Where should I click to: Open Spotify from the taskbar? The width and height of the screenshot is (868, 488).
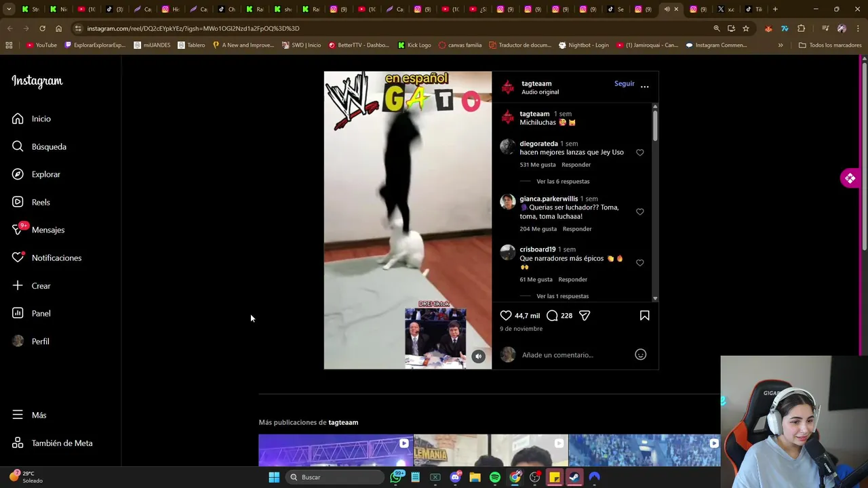click(495, 477)
